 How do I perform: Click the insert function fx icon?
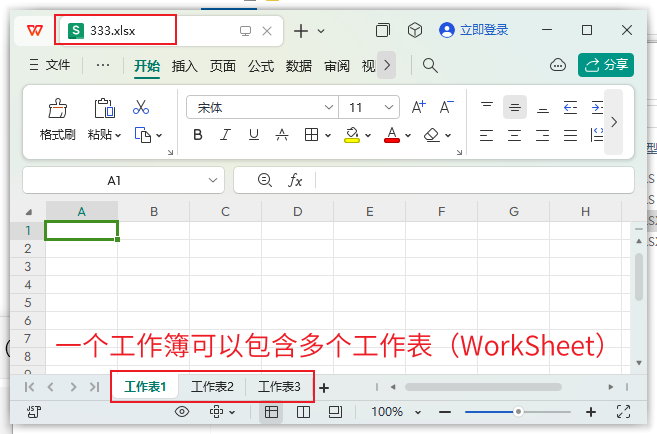click(295, 180)
